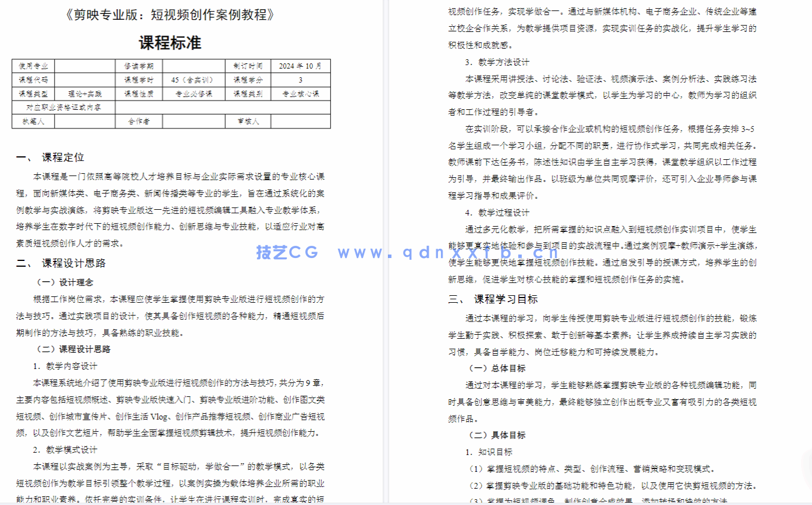Click the 三、课程学习目标 section heading

click(x=493, y=299)
